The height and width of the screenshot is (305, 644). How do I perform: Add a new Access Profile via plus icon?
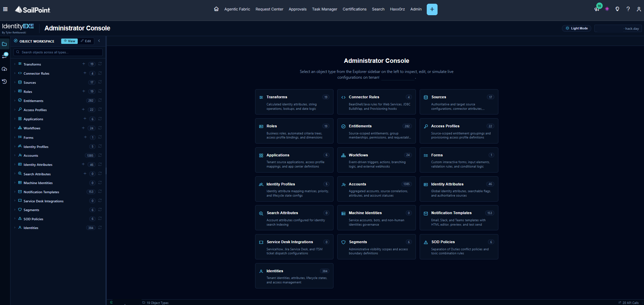coord(83,109)
